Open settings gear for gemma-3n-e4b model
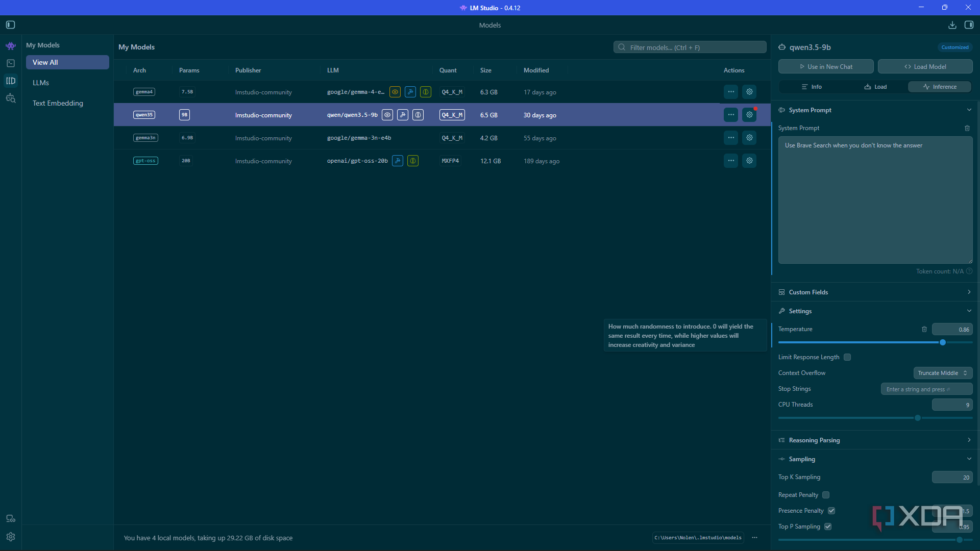Screen dimensions: 980x551 [x=749, y=138]
